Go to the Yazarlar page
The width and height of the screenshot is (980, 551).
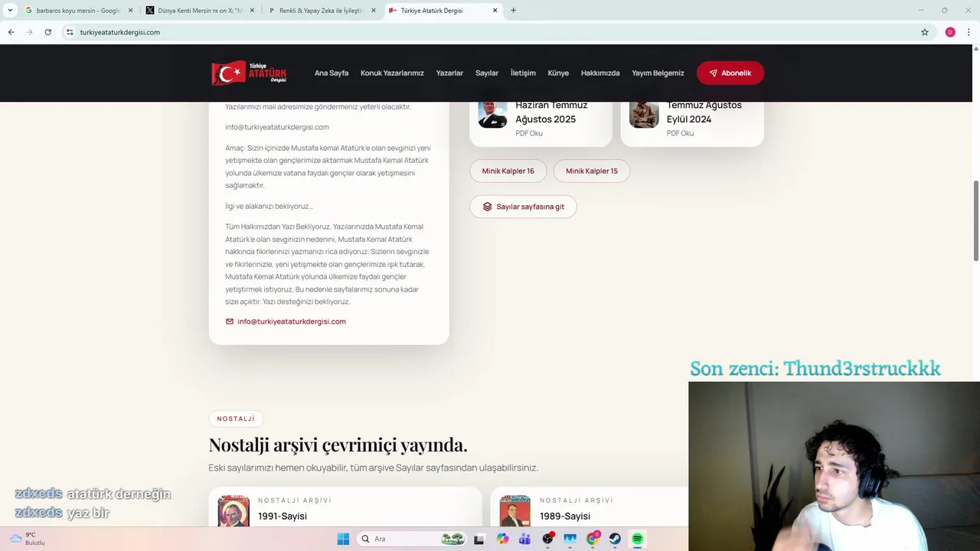point(449,73)
